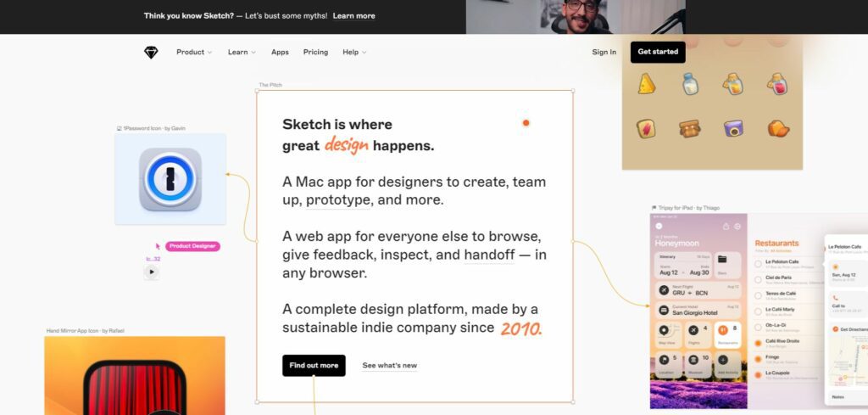Viewport: 868px width, 415px height.
Task: Click the orange dot in The Pitch frame
Action: [526, 123]
